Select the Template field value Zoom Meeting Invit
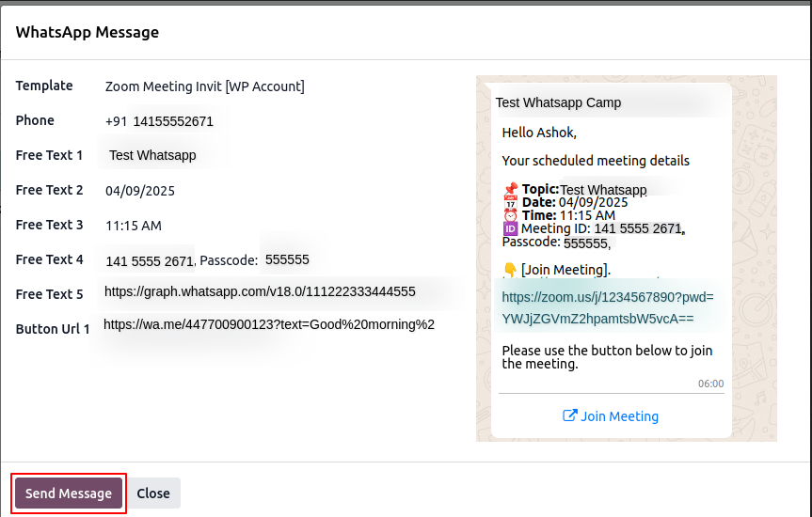812x517 pixels. tap(204, 86)
